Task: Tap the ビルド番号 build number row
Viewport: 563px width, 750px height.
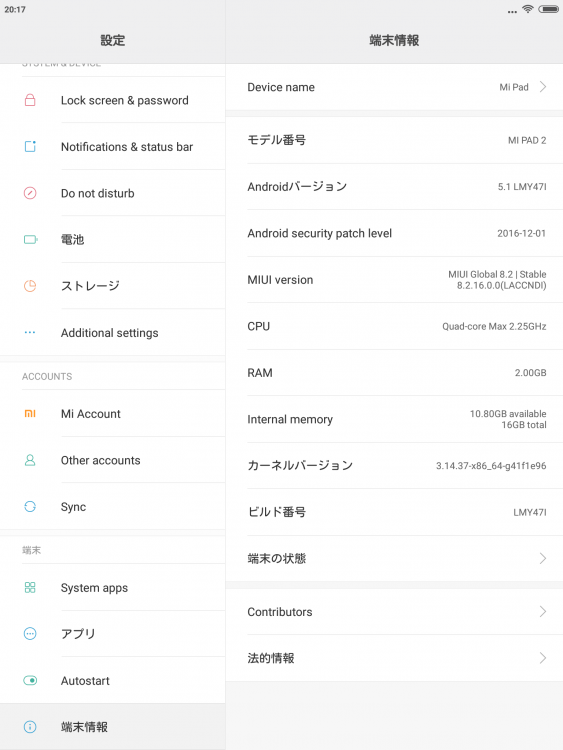Action: (x=394, y=512)
